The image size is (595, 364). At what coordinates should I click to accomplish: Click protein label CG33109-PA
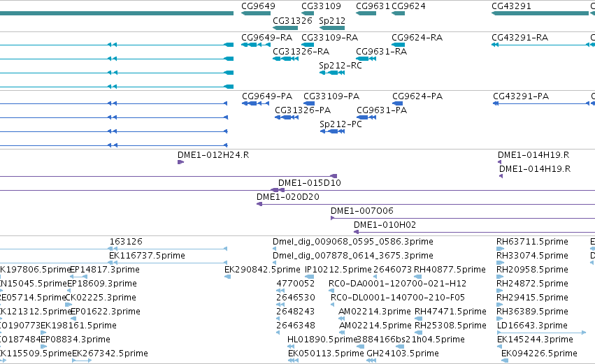(331, 96)
